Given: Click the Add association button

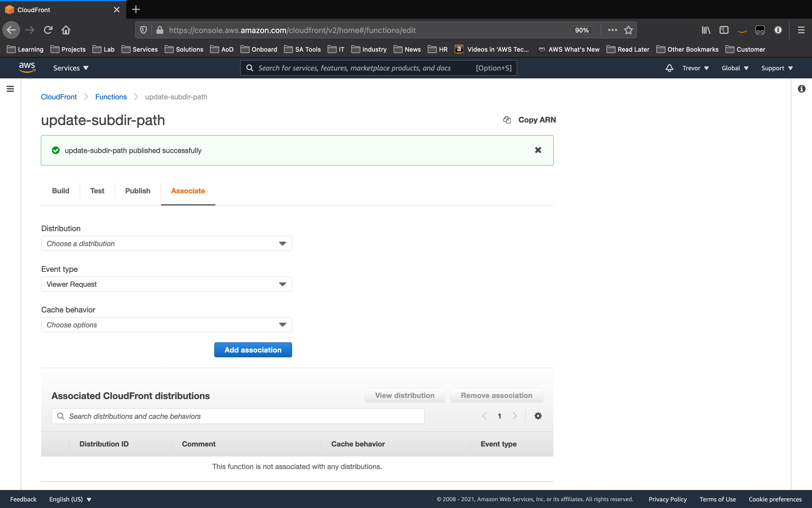Looking at the screenshot, I should [253, 350].
